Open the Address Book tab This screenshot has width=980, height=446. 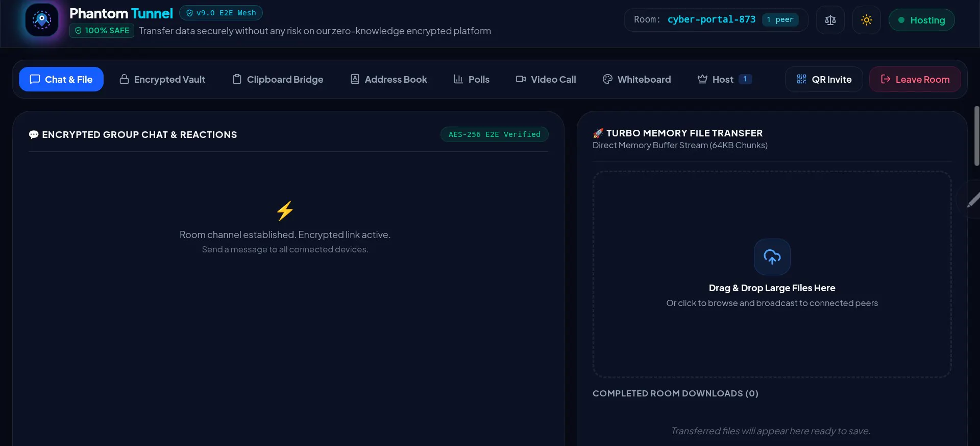[x=389, y=79]
